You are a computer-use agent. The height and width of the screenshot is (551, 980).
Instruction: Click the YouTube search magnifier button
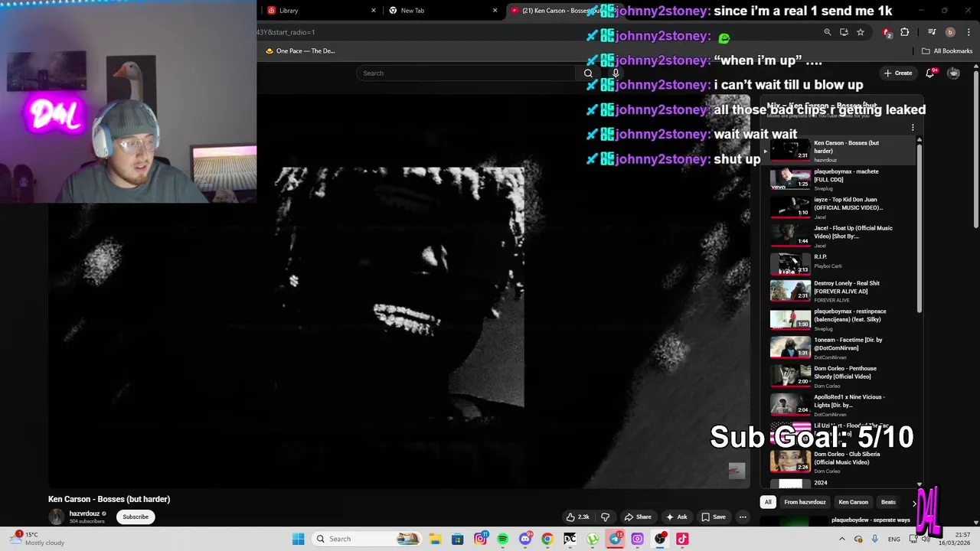588,73
